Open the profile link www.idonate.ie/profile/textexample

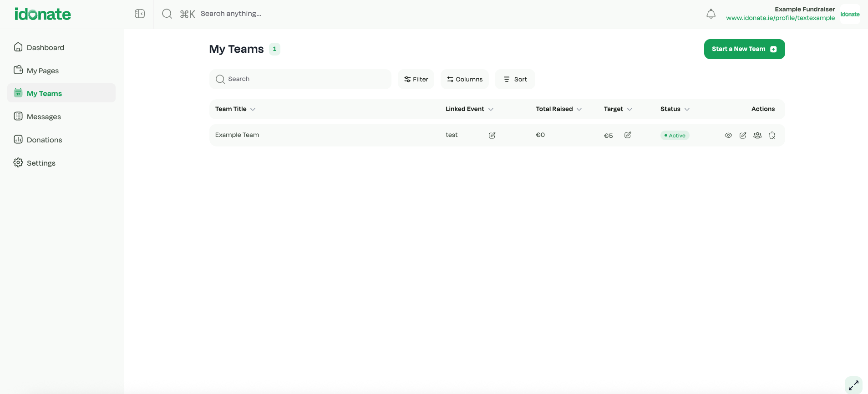780,18
